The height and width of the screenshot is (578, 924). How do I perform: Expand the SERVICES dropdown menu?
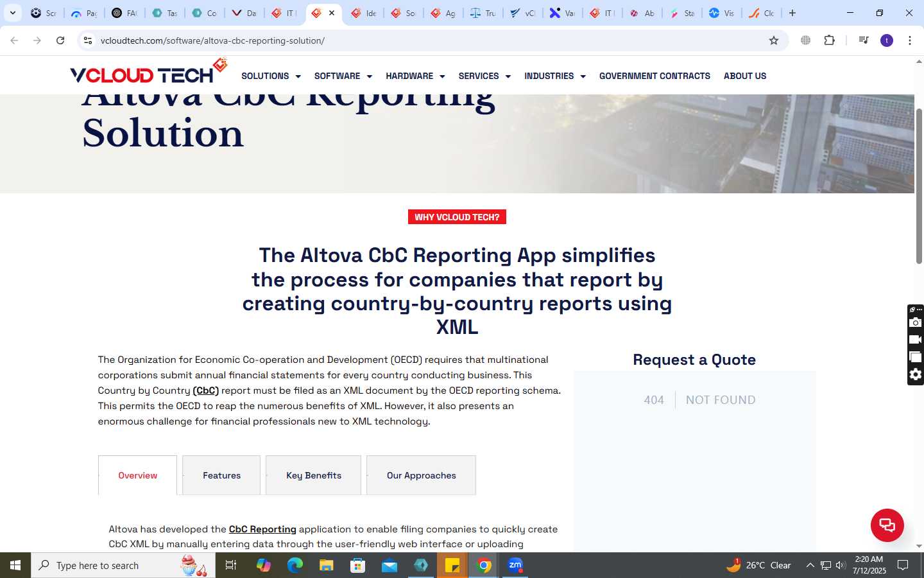[x=484, y=76]
